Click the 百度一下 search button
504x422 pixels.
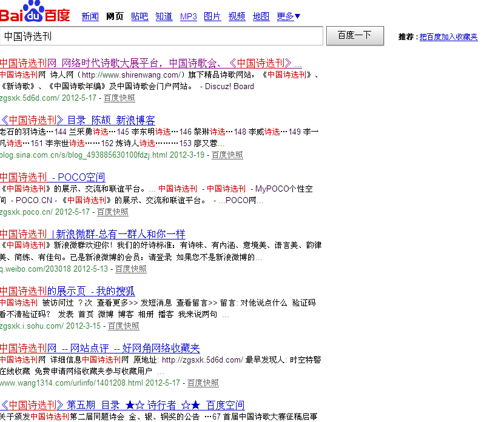pos(355,36)
